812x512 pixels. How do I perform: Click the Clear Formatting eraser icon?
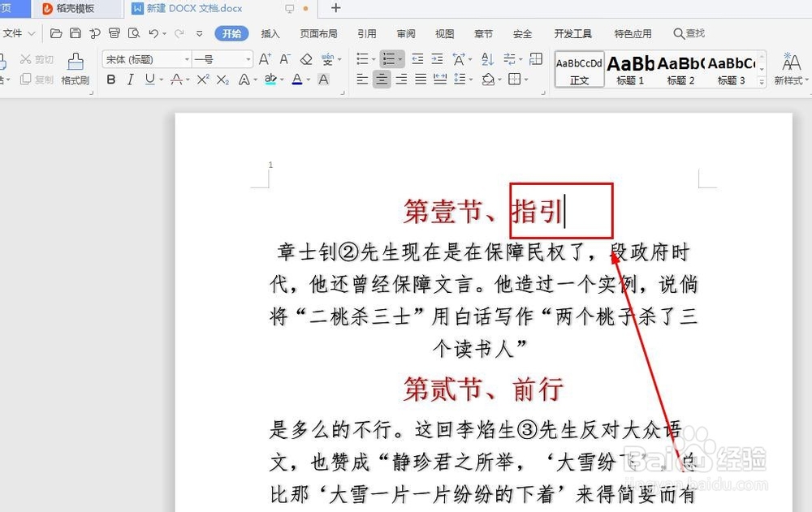[x=307, y=60]
